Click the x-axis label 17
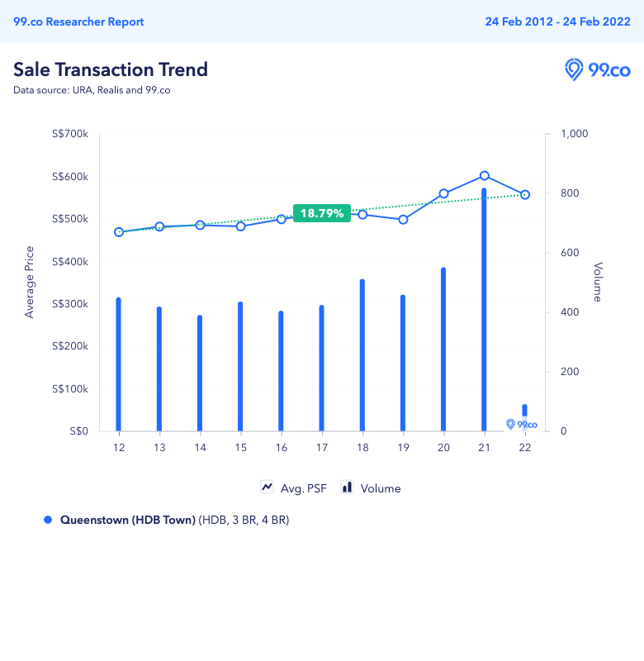Image resolution: width=644 pixels, height=661 pixels. pyautogui.click(x=322, y=448)
